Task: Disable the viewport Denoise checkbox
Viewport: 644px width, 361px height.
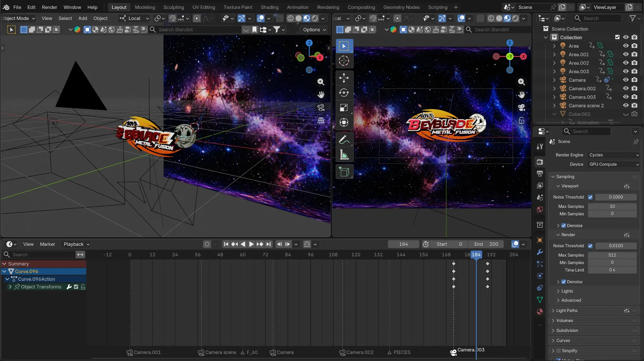Action: (563, 226)
